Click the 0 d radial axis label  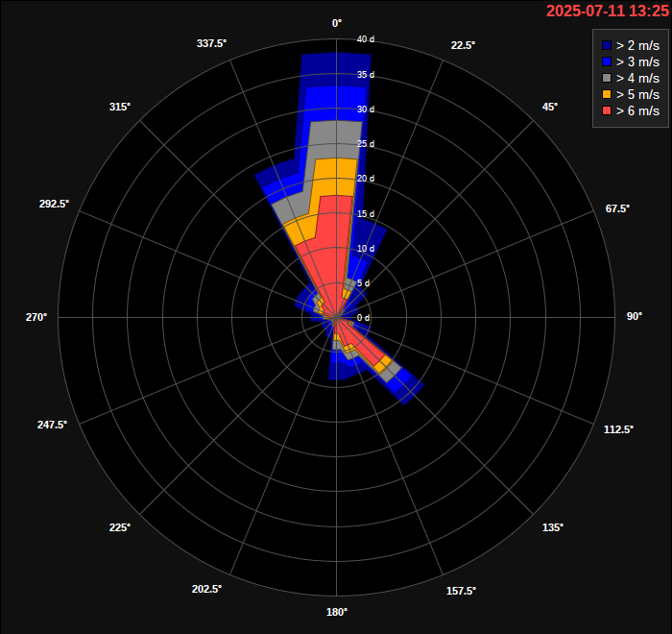(x=364, y=317)
